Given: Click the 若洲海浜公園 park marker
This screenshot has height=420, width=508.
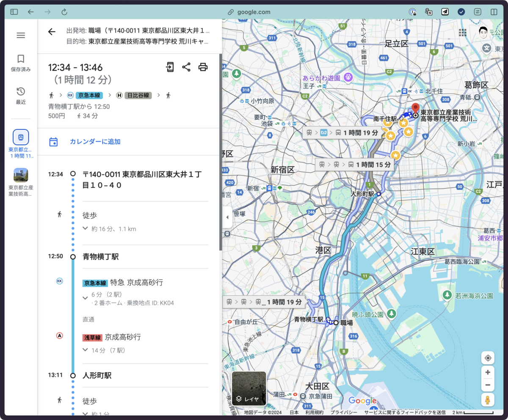Looking at the screenshot, I should point(447,295).
